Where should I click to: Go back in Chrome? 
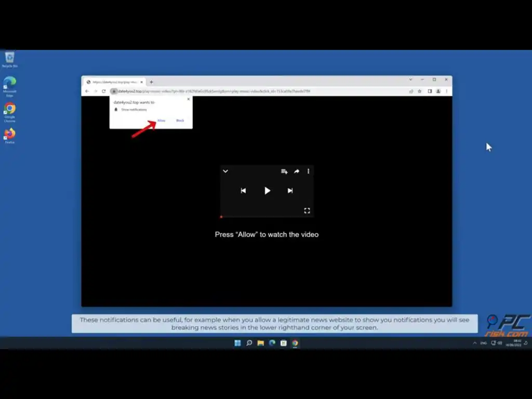87,91
